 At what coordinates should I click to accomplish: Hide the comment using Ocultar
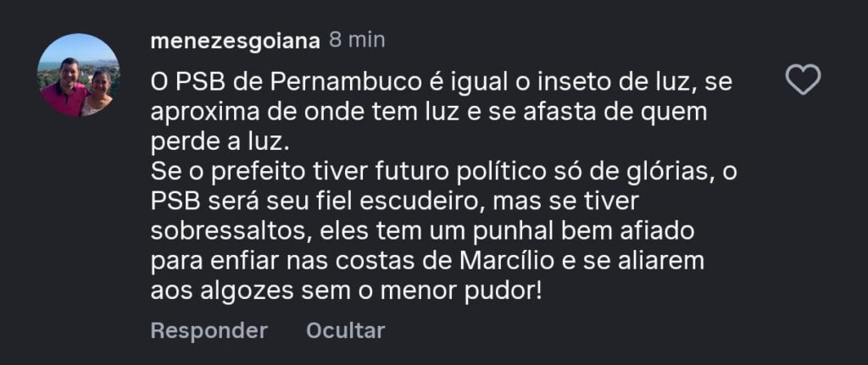345,330
